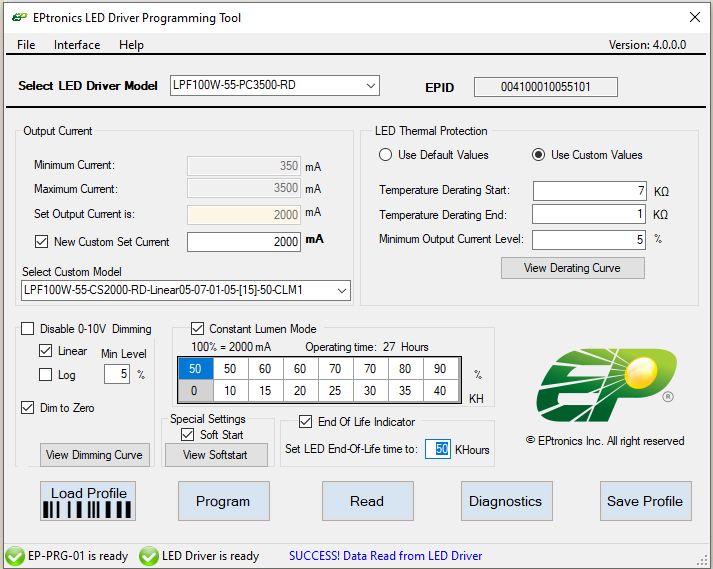
Task: Click the Save Profile button
Action: (646, 501)
